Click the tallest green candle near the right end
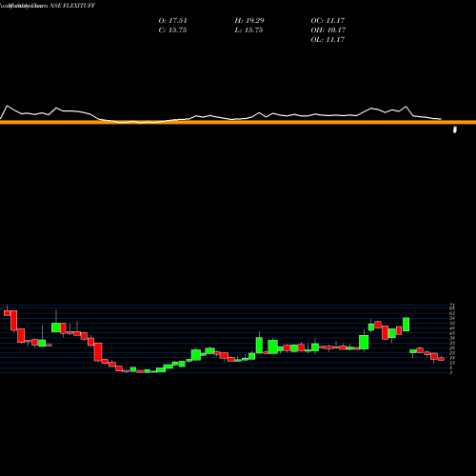This screenshot has height=476, width=476. point(407,324)
